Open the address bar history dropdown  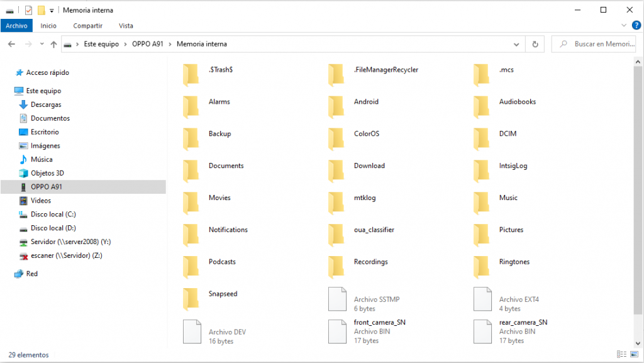click(516, 45)
